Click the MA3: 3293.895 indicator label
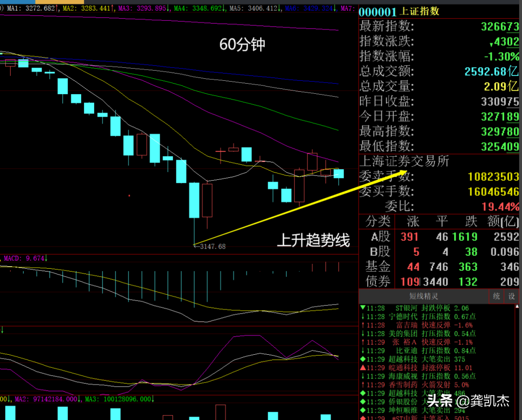Viewport: 522px width, 420px height. coord(144,8)
